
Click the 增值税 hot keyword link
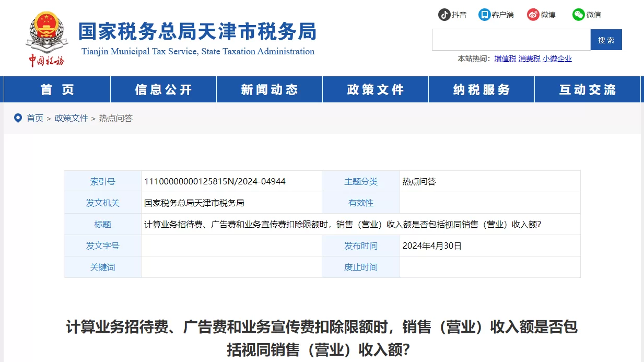pos(505,59)
